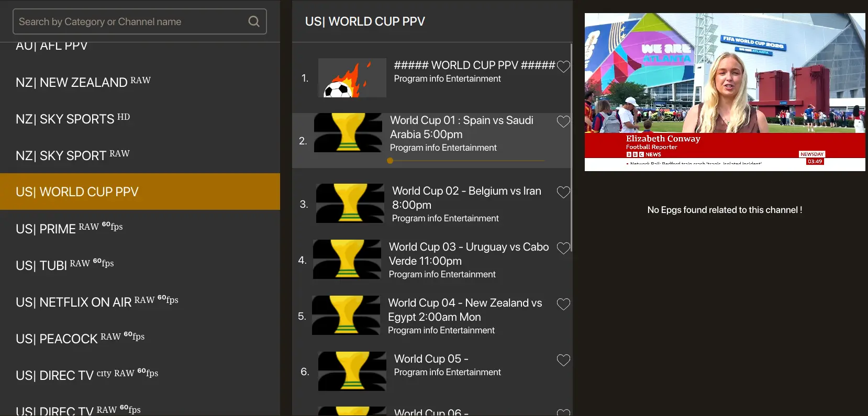
Task: Click the program progress slider under World Cup 01
Action: point(467,161)
